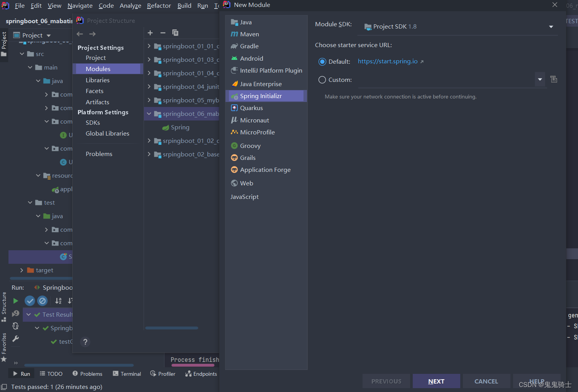Click the Custom URL input field
Screen dimensions: 578x392
click(446, 80)
